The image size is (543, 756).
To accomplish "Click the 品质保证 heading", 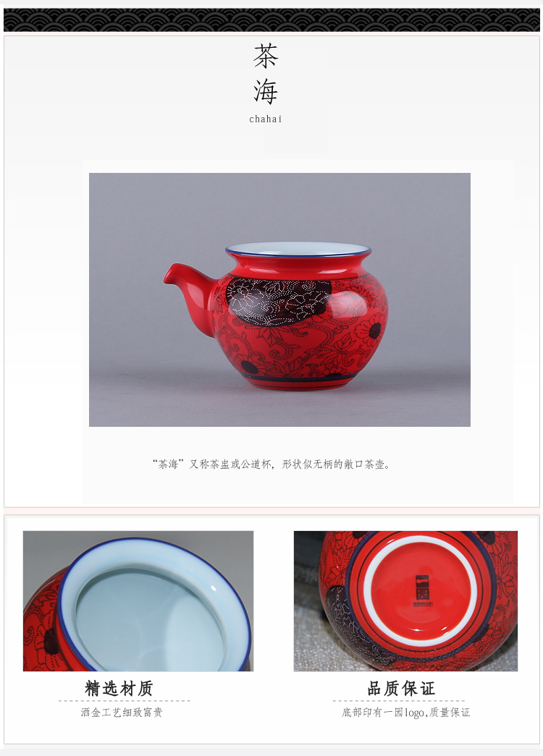I will (402, 688).
